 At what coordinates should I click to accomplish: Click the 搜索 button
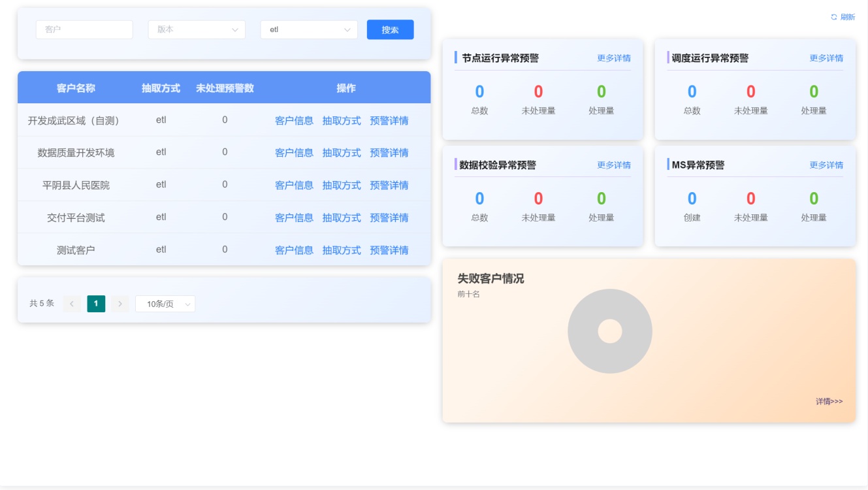tap(390, 29)
